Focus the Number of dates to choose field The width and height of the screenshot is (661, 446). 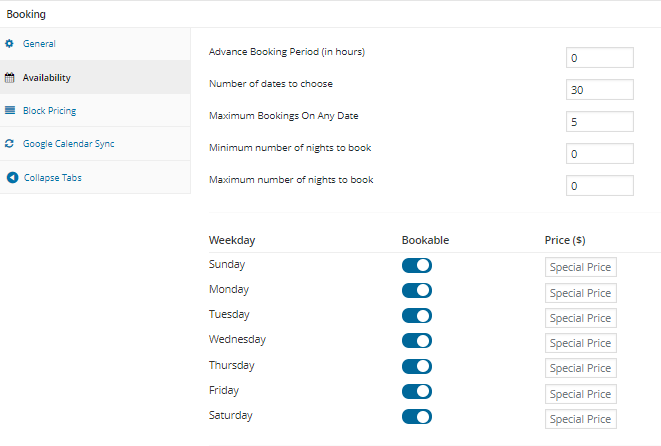(599, 90)
